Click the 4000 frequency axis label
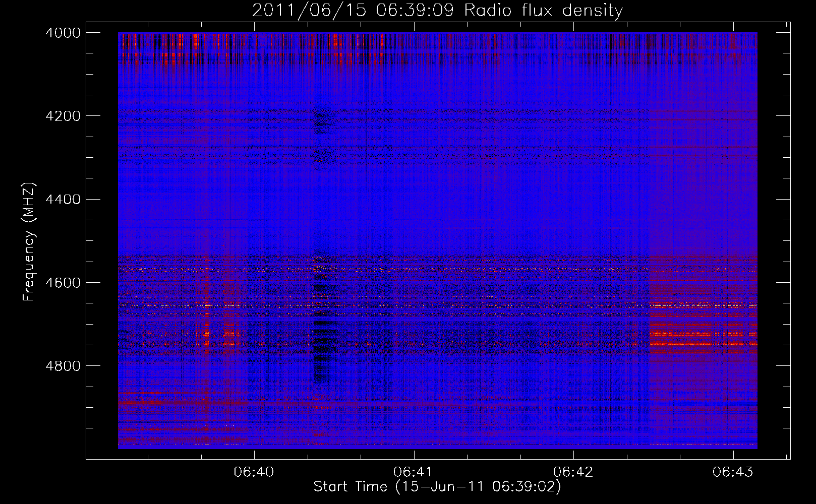Viewport: 816px width, 504px height. point(63,33)
